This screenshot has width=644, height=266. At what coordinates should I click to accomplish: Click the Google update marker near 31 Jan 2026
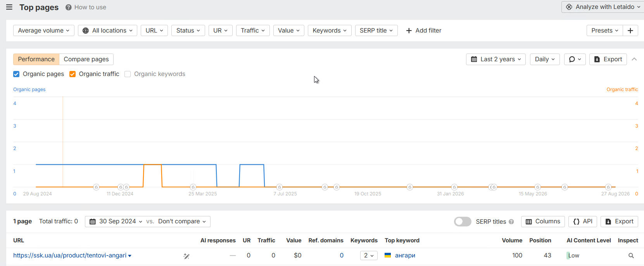point(454,187)
